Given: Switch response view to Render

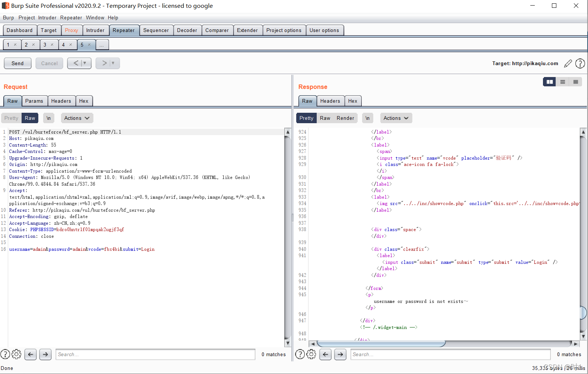Looking at the screenshot, I should (x=345, y=118).
